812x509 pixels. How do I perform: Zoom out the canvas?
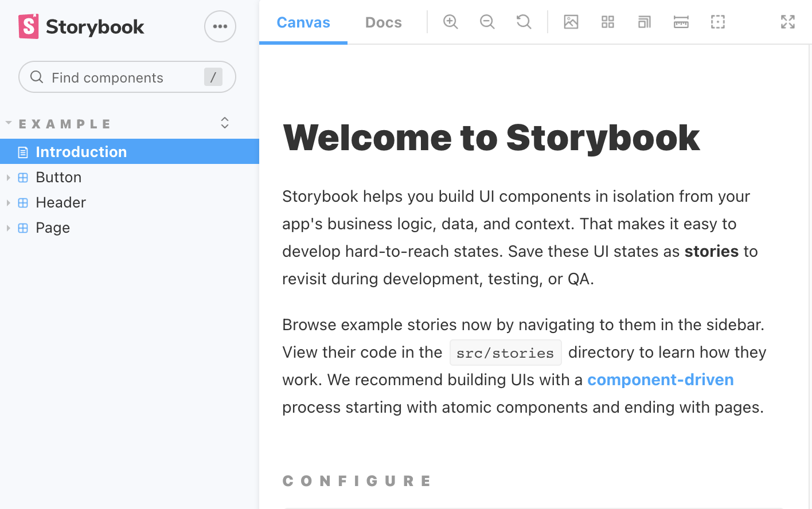(x=487, y=22)
